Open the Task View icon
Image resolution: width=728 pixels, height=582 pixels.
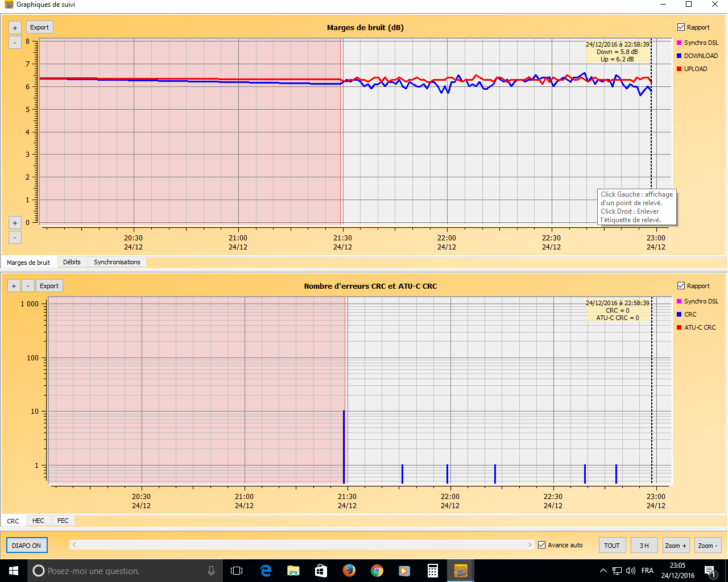click(x=237, y=571)
